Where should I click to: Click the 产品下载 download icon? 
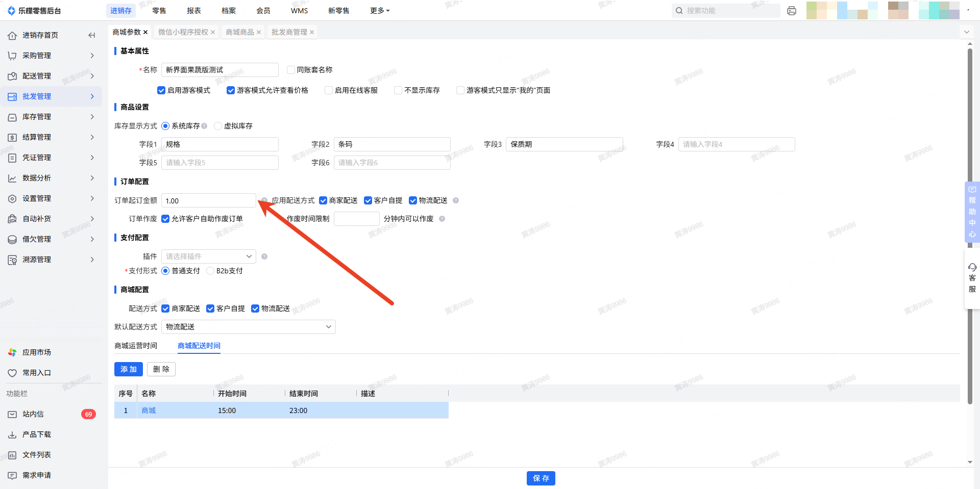(12, 434)
